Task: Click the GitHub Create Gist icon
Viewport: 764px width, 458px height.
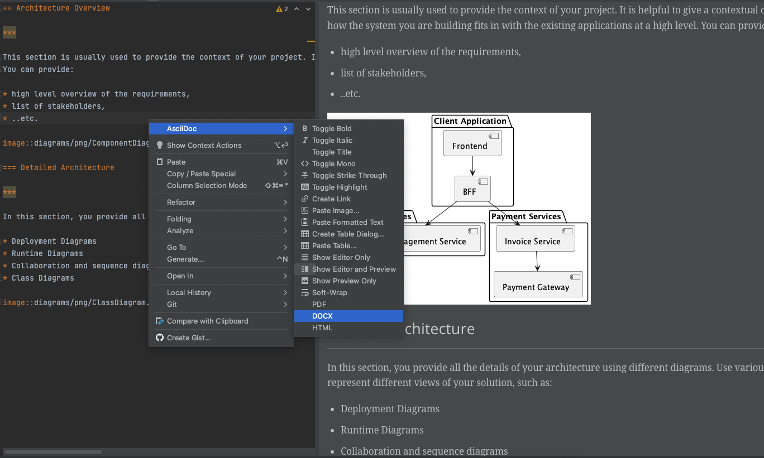Action: pos(159,338)
